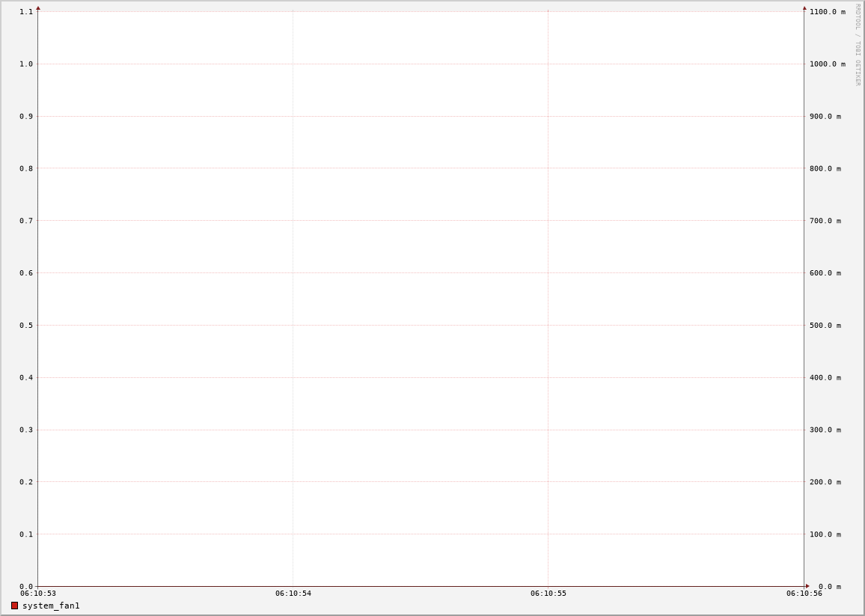Click the red arrow at the x-axis end
Screen dimensions: 865x616
(807, 586)
